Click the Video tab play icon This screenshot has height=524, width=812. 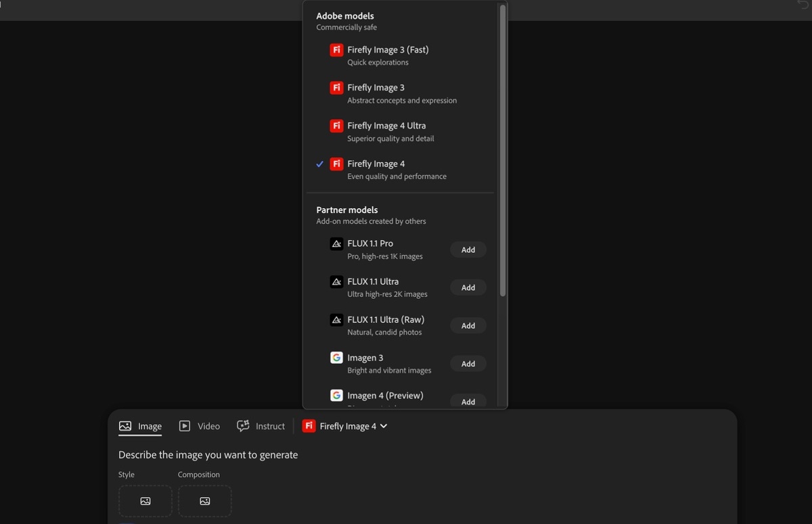pyautogui.click(x=185, y=426)
